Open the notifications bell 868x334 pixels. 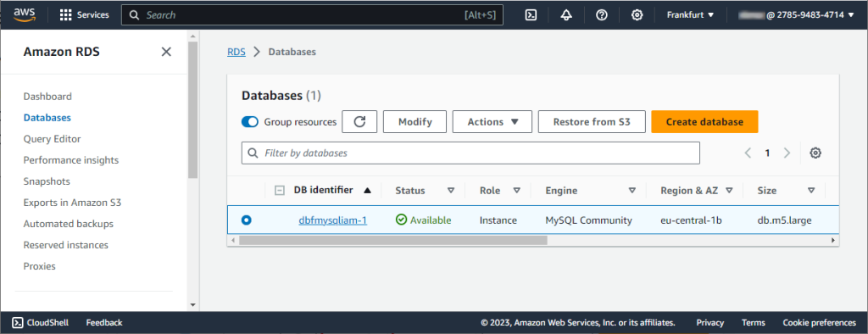(x=565, y=15)
